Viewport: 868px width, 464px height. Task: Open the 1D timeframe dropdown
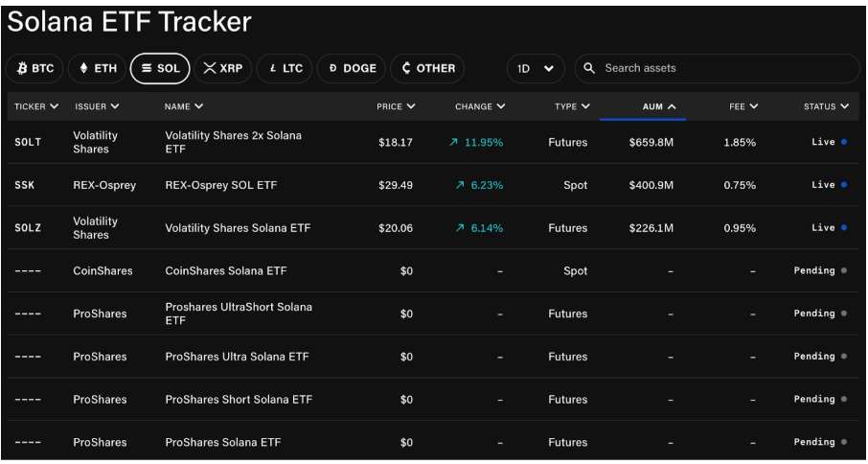coord(535,69)
